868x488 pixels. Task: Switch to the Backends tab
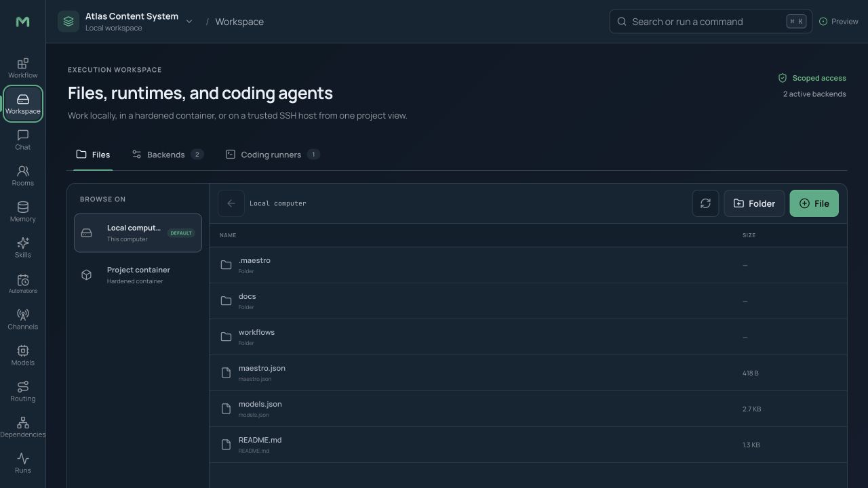[x=167, y=155]
